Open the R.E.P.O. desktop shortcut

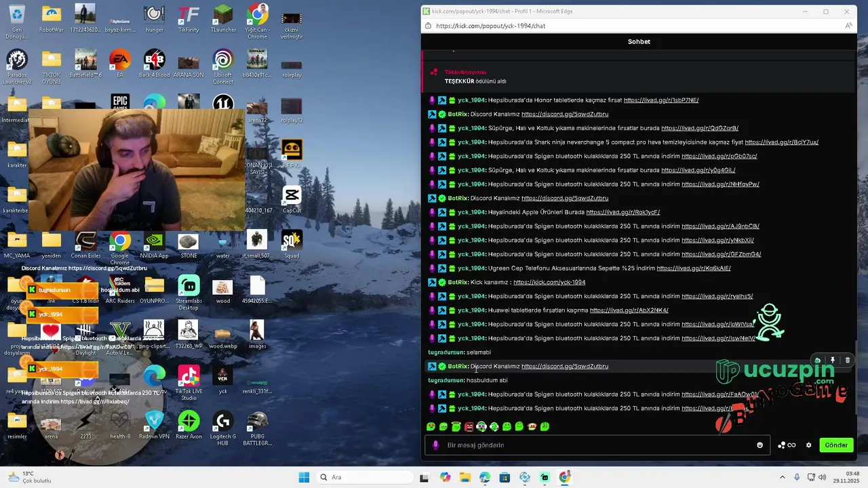click(x=292, y=154)
